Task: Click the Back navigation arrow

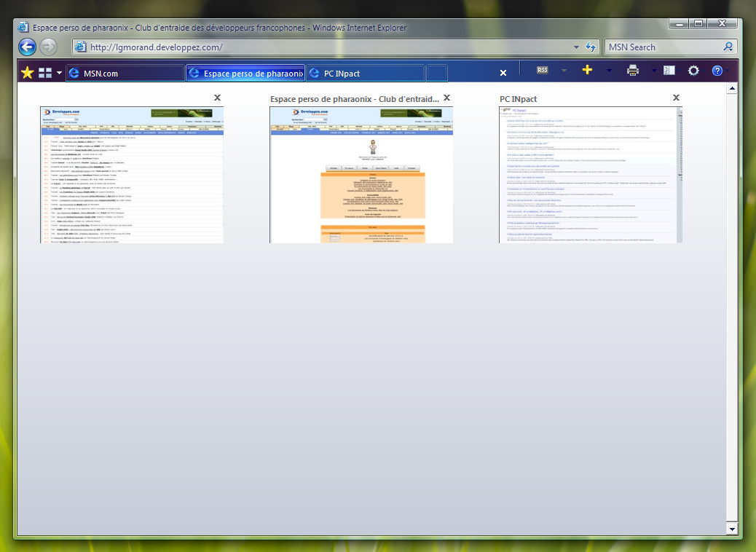Action: coord(27,47)
